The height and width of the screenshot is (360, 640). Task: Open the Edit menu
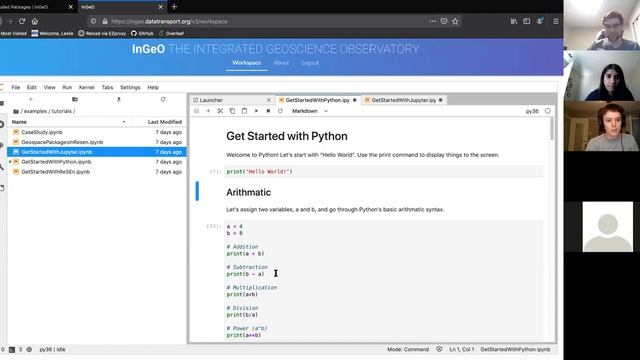click(x=31, y=87)
